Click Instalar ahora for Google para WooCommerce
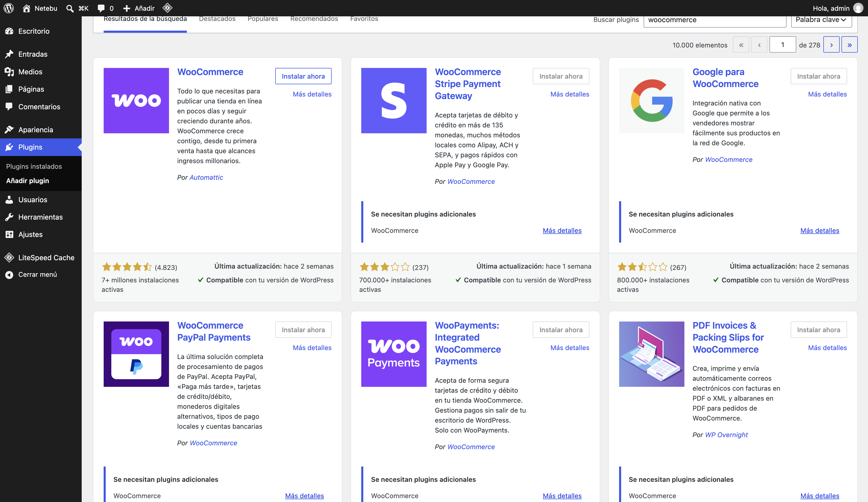The image size is (868, 502). click(x=818, y=76)
